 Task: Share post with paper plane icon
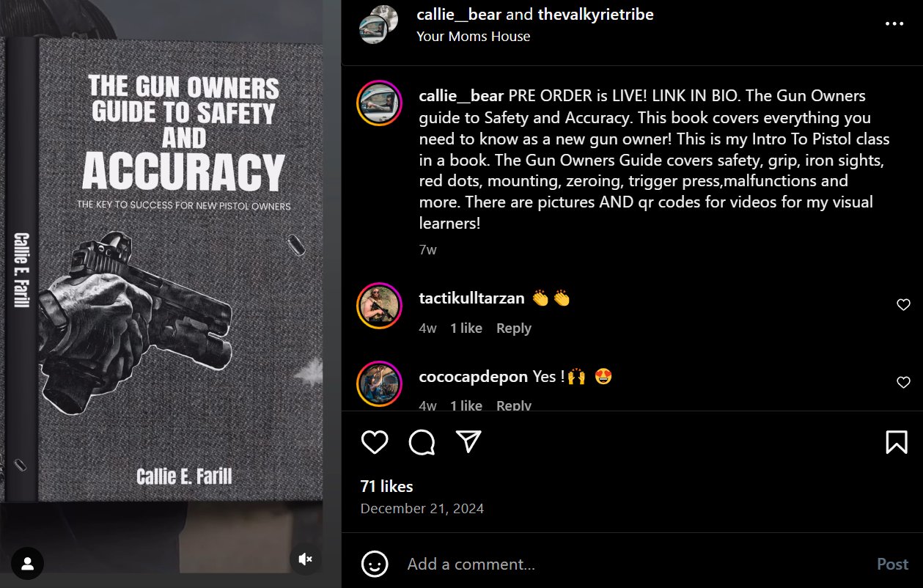coord(468,441)
